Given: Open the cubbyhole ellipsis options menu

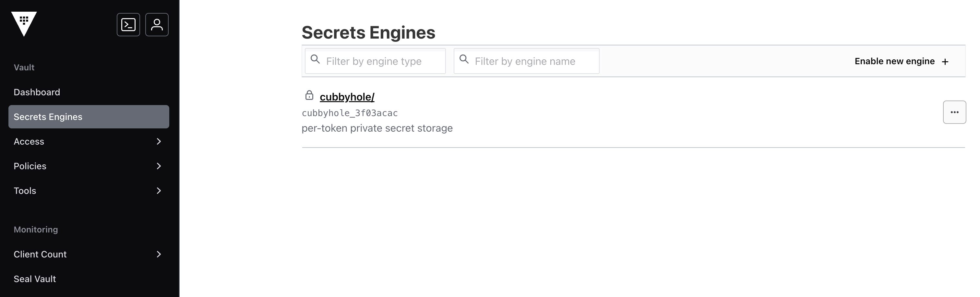Looking at the screenshot, I should (954, 112).
